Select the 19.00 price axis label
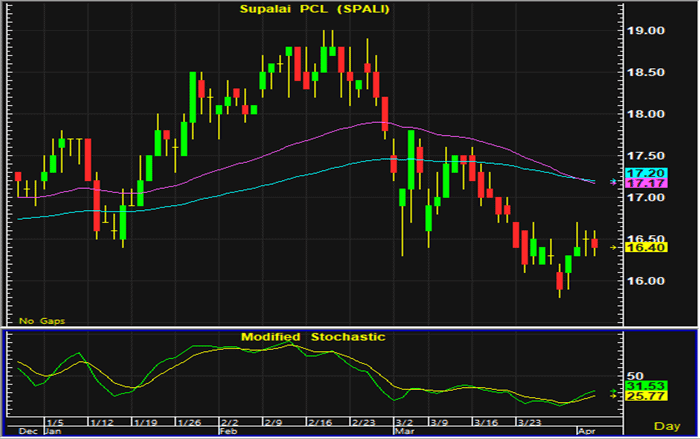Screen dimensions: 700x439 (x=645, y=31)
